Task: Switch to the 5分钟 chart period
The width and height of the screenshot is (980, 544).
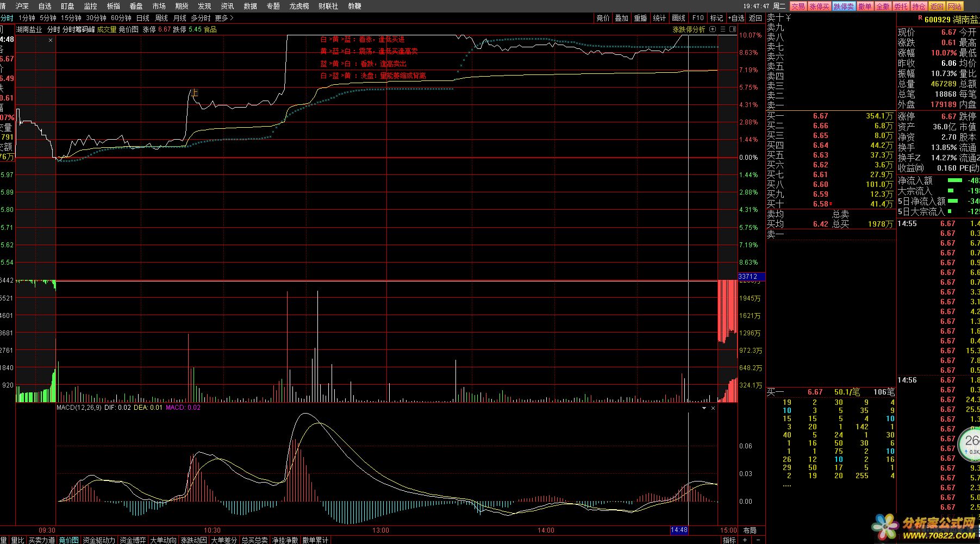Action: coord(48,18)
